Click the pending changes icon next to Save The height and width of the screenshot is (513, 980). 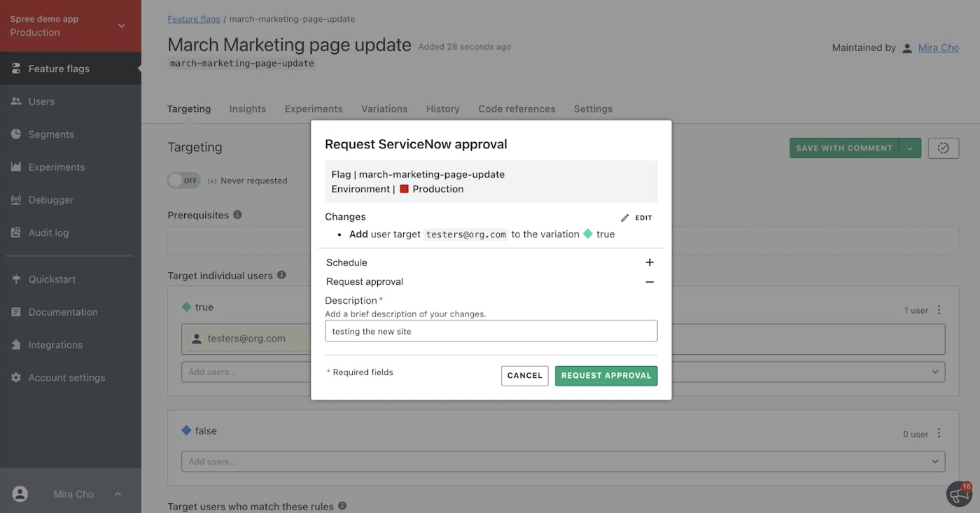[943, 148]
